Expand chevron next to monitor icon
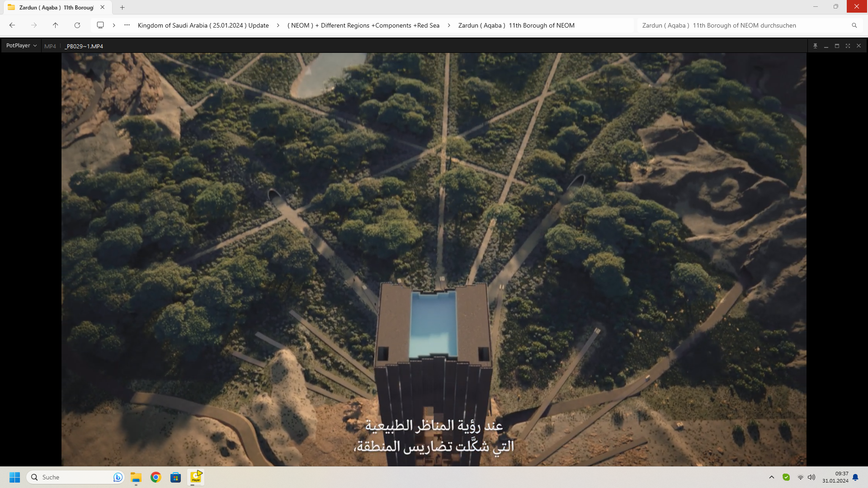 114,25
